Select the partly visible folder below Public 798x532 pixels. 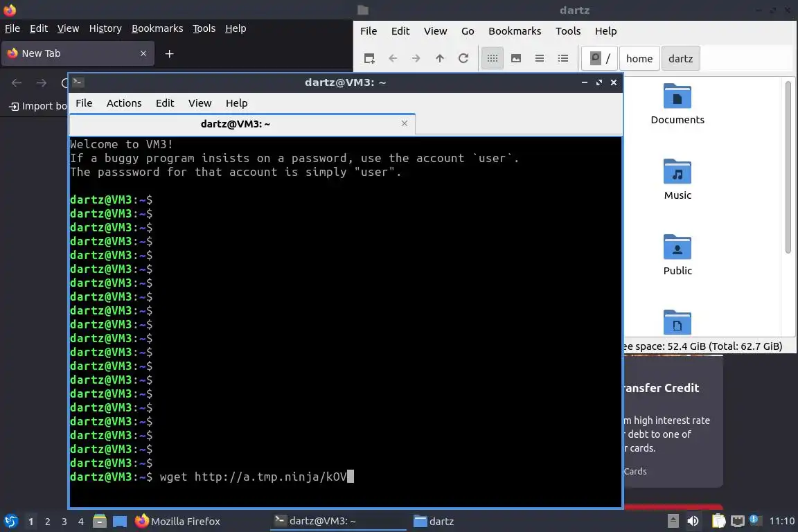(677, 322)
